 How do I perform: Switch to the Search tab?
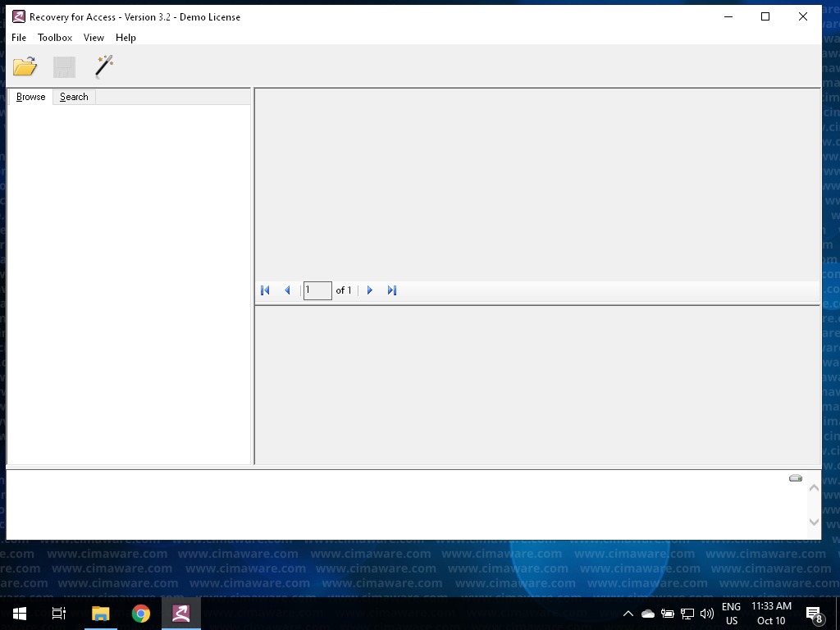[74, 97]
